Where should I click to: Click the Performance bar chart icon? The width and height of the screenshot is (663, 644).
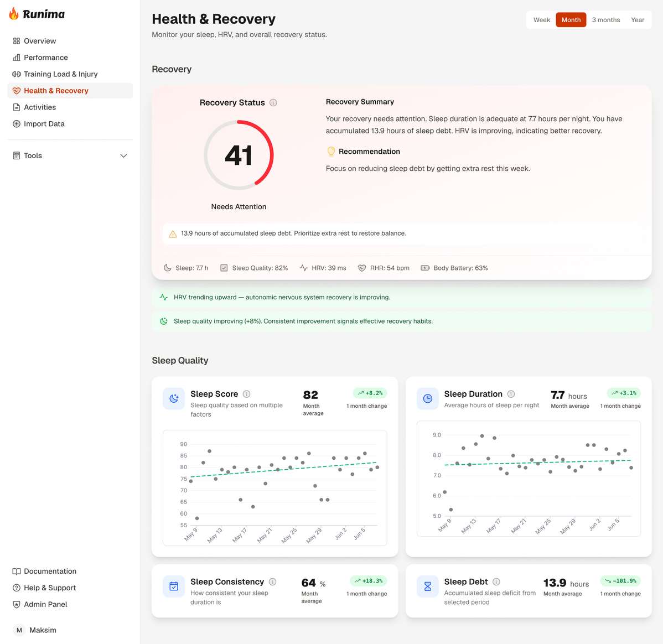(x=17, y=58)
